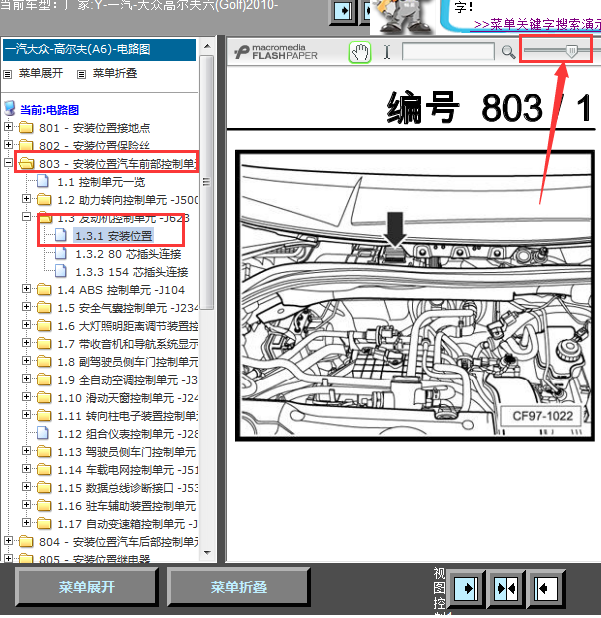Click the view control right-arrow icon at bottom
Viewport: 601px width, 618px height.
(467, 588)
